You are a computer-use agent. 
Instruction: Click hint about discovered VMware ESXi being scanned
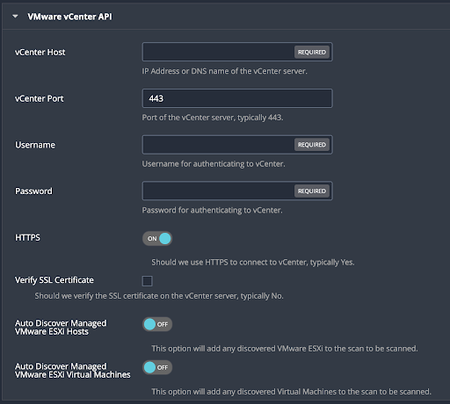pos(285,349)
